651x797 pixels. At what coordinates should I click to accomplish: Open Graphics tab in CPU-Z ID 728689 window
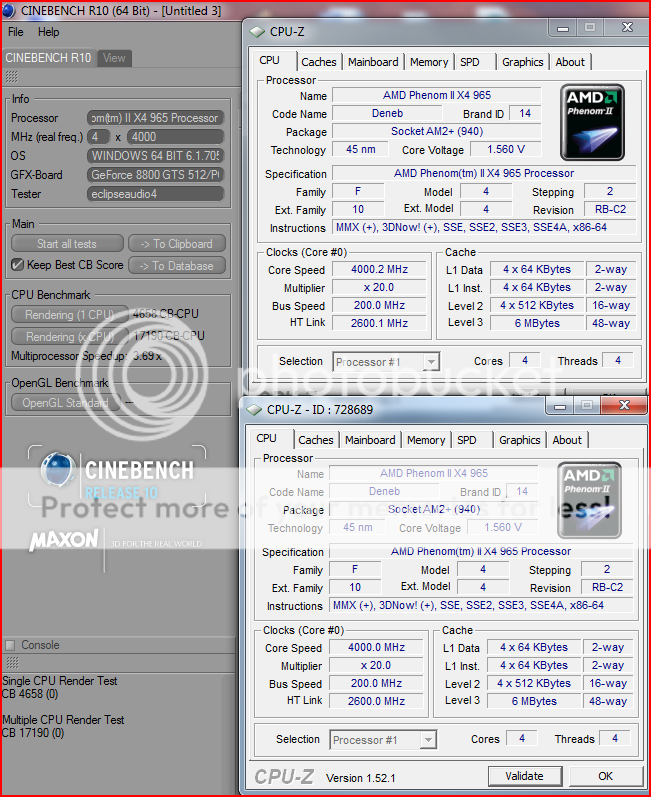(x=519, y=440)
